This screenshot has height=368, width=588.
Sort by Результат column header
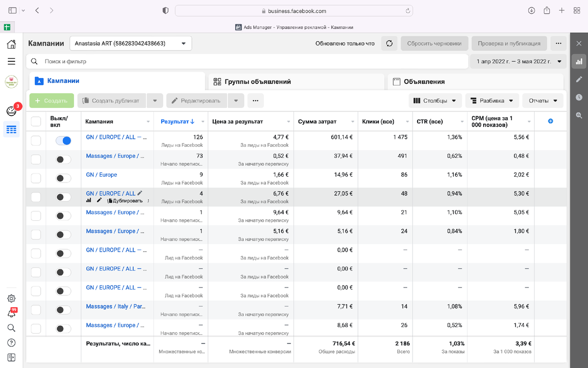pyautogui.click(x=177, y=121)
